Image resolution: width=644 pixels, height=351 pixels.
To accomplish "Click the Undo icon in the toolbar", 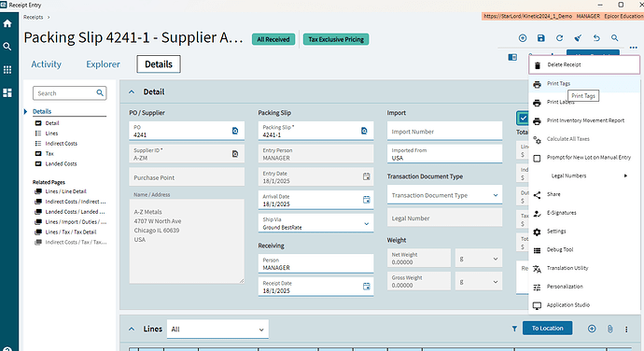I will pos(596,38).
